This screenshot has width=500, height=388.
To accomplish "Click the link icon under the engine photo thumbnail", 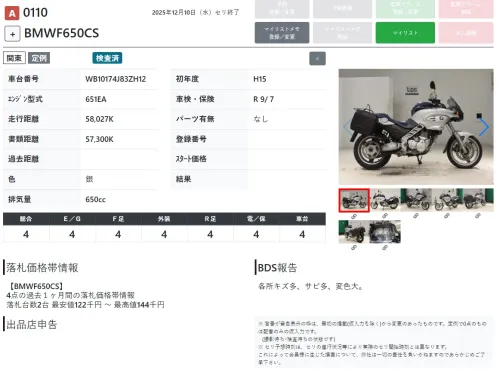I will (x=385, y=248).
